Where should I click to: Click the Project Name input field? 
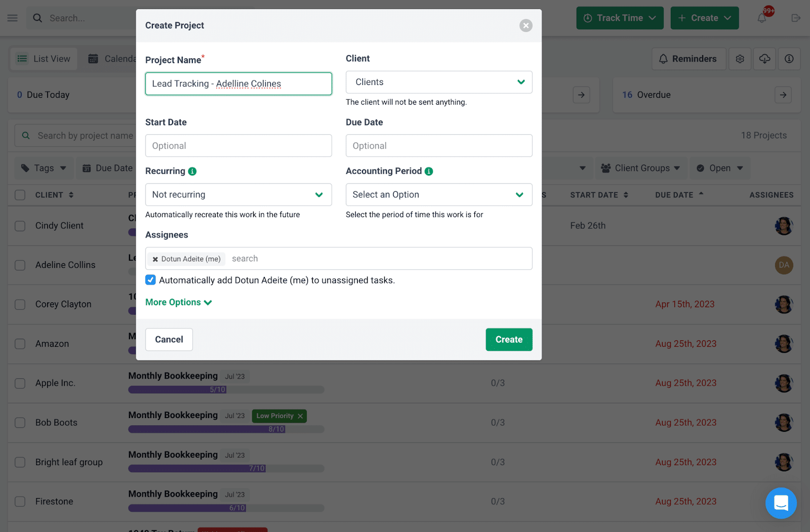click(x=238, y=84)
